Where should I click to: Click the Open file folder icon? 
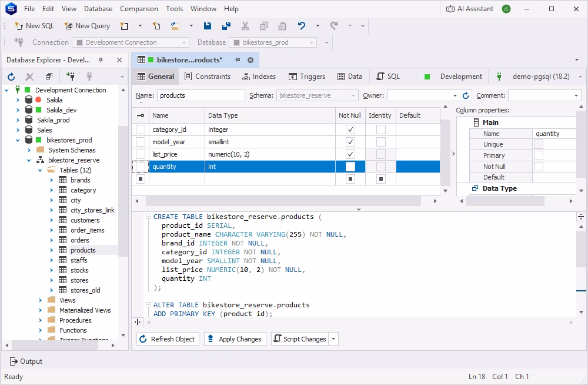(x=175, y=26)
